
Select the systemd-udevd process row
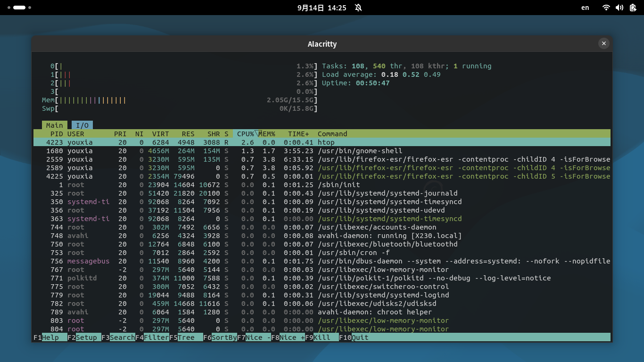322,210
